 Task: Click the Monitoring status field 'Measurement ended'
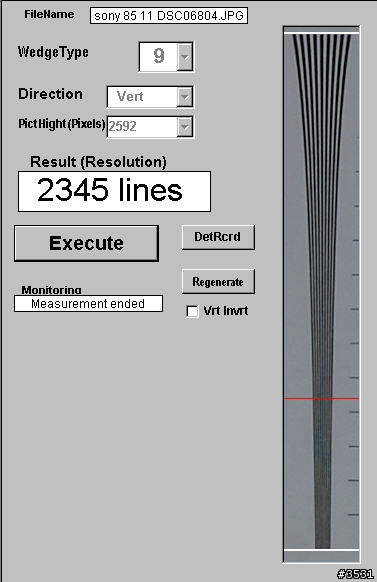(x=88, y=304)
